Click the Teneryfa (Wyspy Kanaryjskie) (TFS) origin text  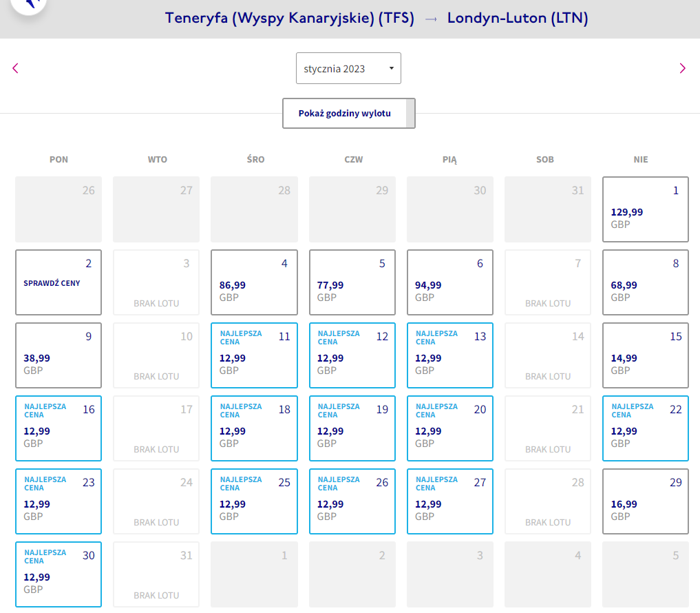(290, 19)
